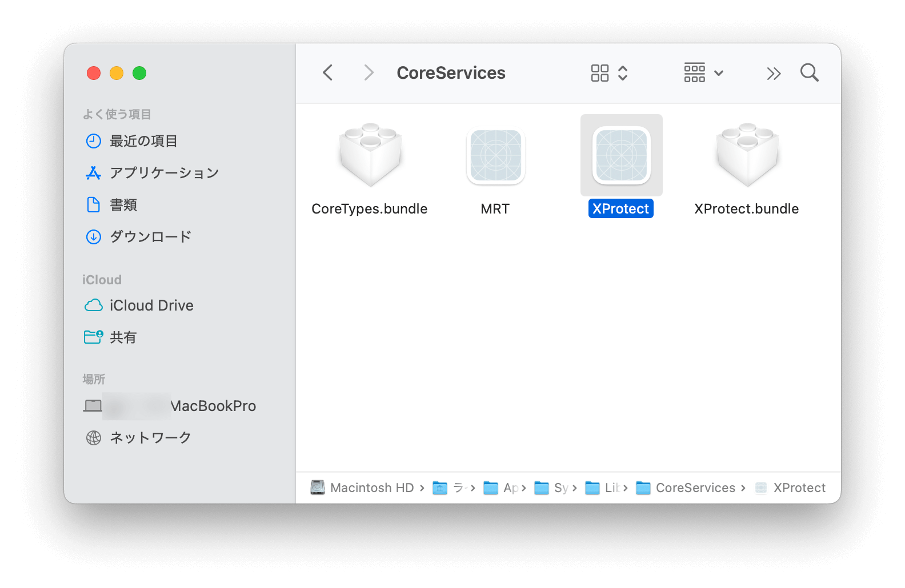Select the MacBookPro location in sidebar
The height and width of the screenshot is (588, 905).
pyautogui.click(x=179, y=406)
